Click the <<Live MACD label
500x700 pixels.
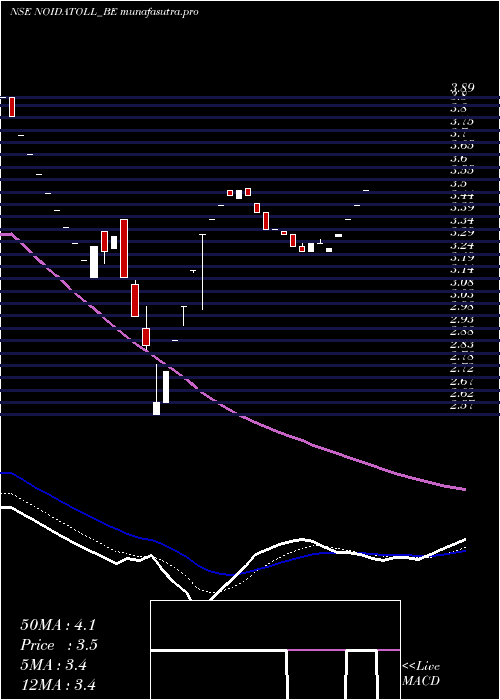(421, 674)
